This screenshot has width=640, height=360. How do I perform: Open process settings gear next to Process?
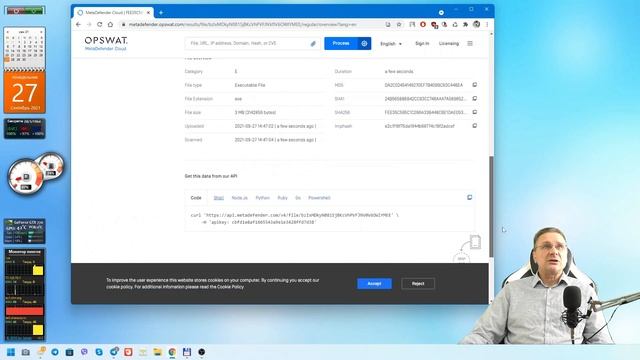click(x=364, y=43)
